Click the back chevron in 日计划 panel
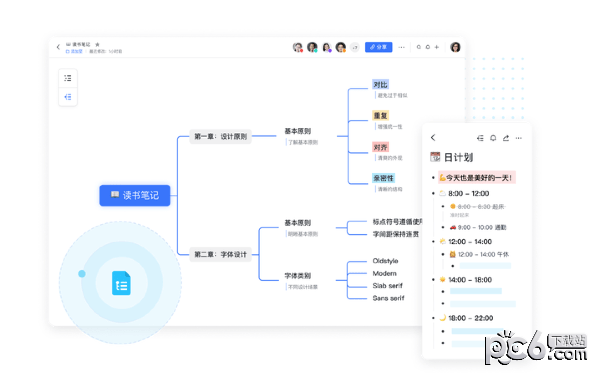 tap(433, 137)
